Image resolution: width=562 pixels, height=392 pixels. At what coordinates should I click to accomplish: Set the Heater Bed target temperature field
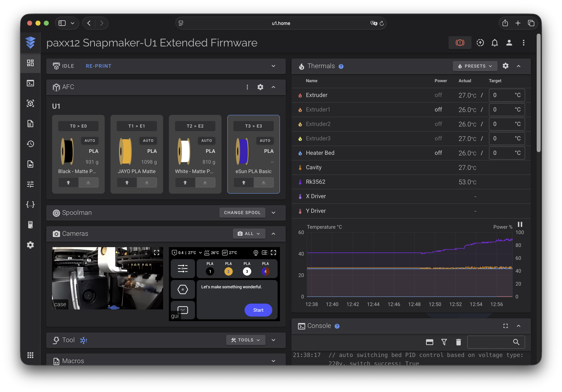[x=507, y=153]
